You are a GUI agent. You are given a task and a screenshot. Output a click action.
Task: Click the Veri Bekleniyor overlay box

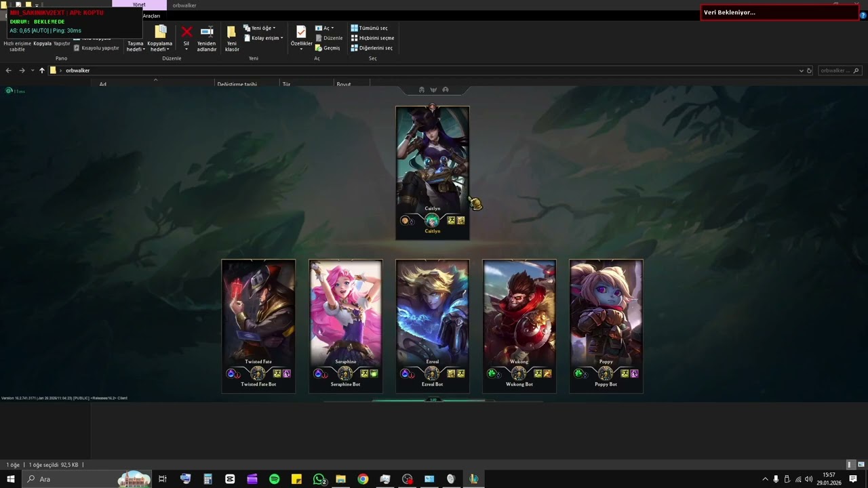click(x=780, y=12)
